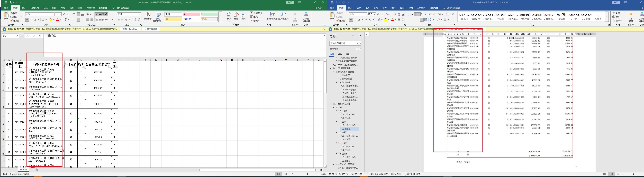Click 了解详细信息 button in Excel notification bar

(x=151, y=29)
